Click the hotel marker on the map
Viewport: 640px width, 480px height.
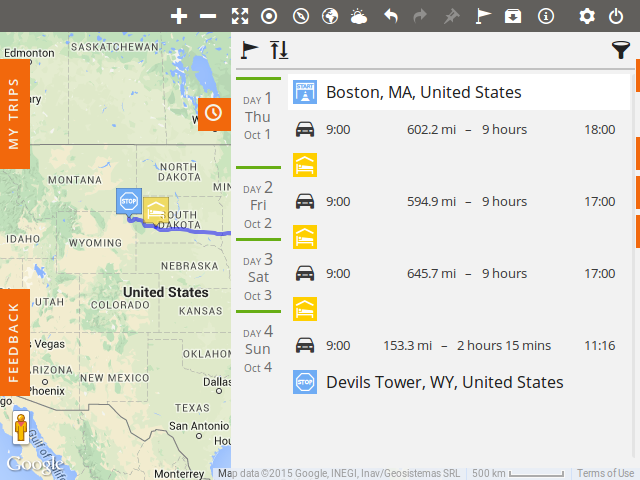(x=157, y=211)
